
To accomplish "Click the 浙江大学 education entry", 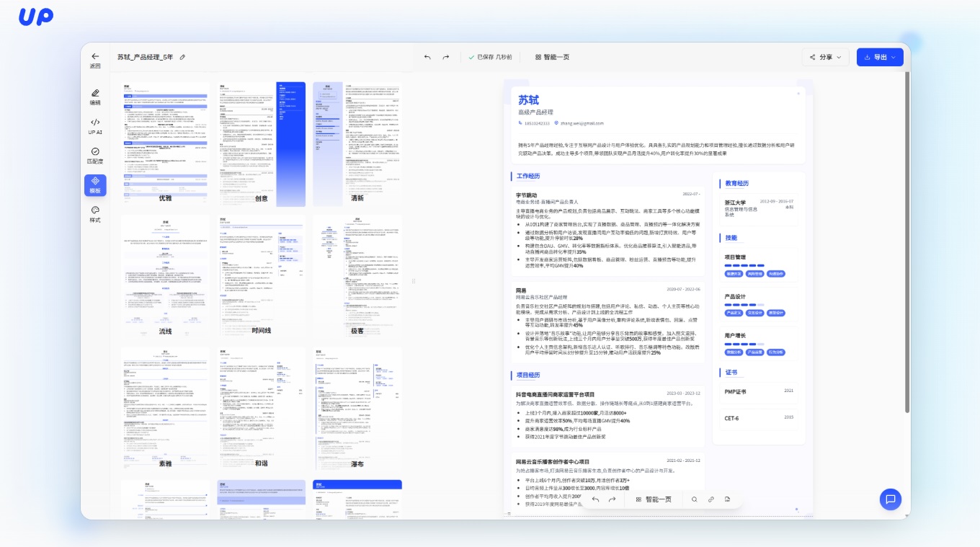I will pos(735,203).
